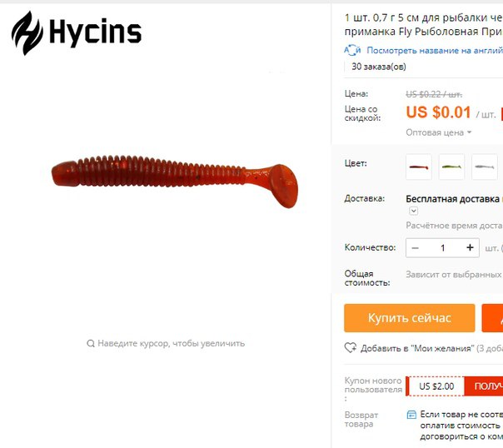The image size is (503, 448).
Task: Click the quantity input field
Action: point(443,248)
